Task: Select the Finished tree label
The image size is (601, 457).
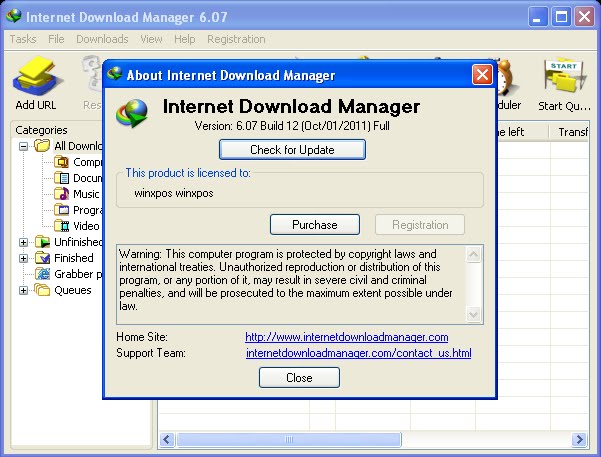Action: click(74, 258)
